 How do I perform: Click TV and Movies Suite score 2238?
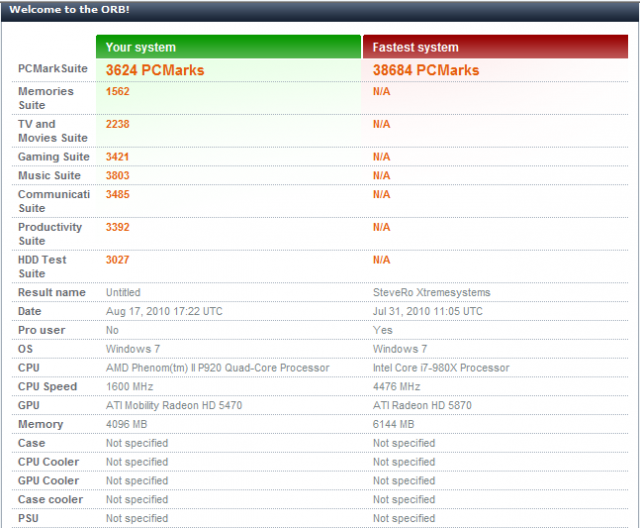[x=118, y=124]
